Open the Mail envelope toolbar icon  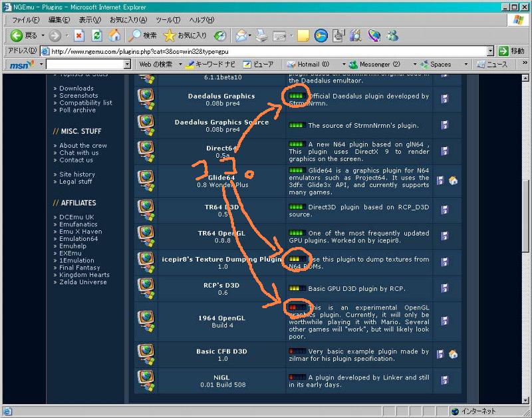click(x=241, y=36)
